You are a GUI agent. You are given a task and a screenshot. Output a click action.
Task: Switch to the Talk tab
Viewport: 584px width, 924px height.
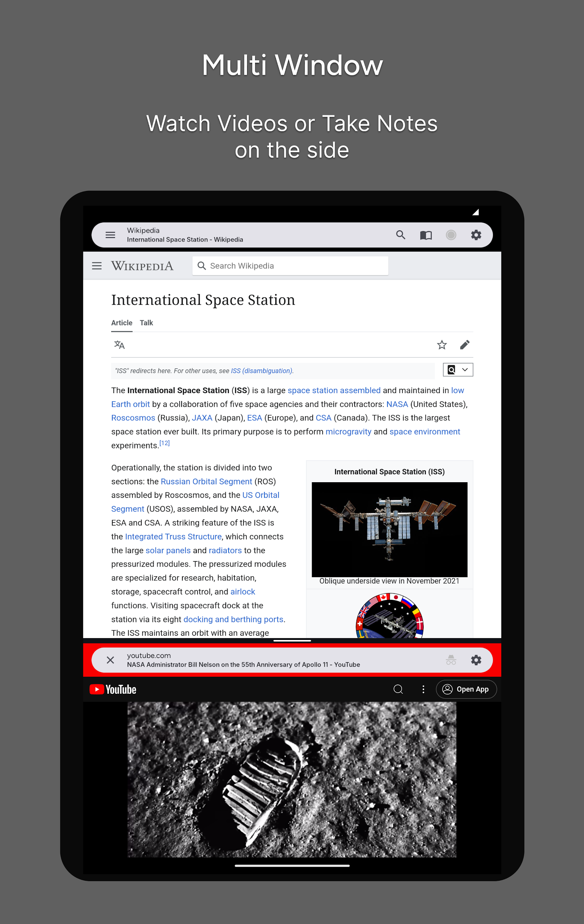pos(146,323)
